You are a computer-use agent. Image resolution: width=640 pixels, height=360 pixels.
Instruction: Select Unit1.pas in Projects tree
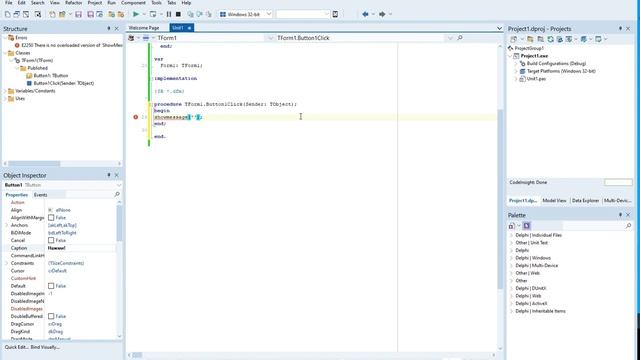pyautogui.click(x=536, y=79)
